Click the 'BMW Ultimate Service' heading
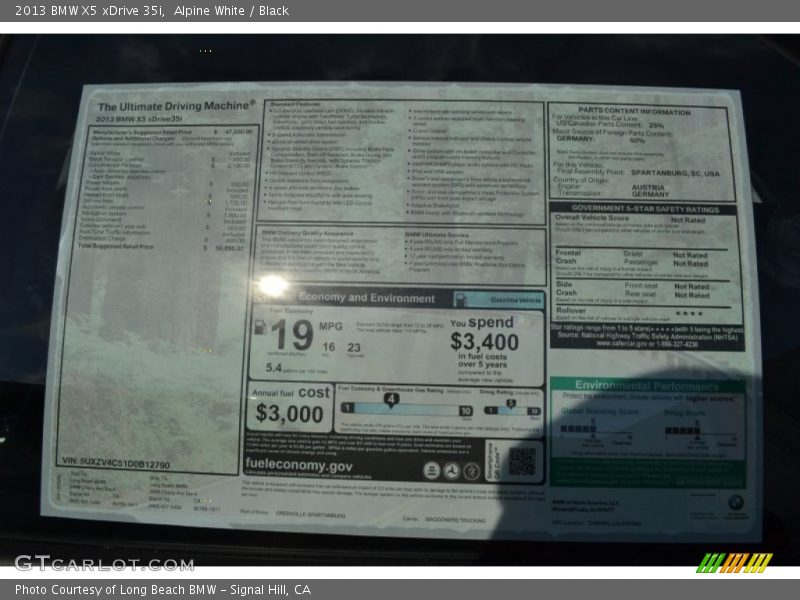This screenshot has height=600, width=800. pos(437,235)
